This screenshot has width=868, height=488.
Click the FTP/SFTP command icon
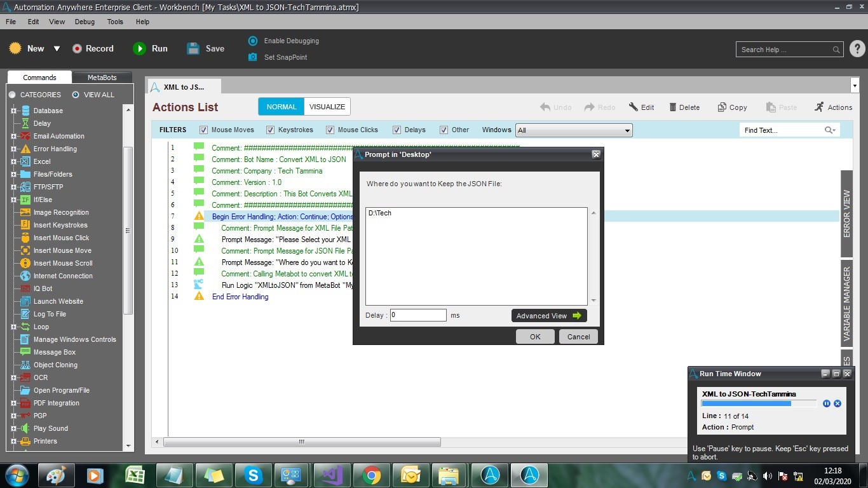coord(25,187)
